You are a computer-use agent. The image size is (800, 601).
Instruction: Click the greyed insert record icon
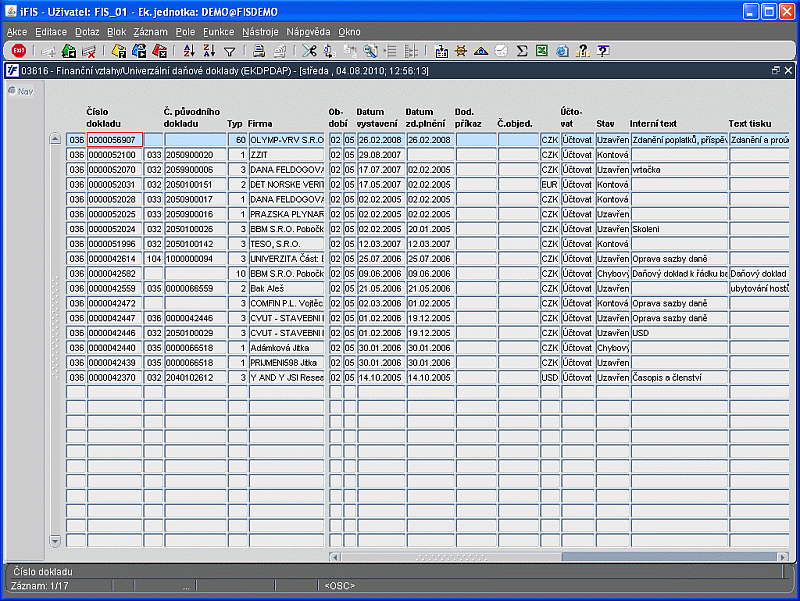pyautogui.click(x=48, y=51)
